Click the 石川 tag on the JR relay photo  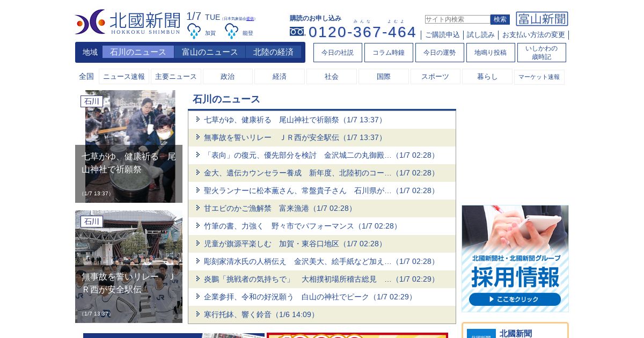click(x=92, y=222)
